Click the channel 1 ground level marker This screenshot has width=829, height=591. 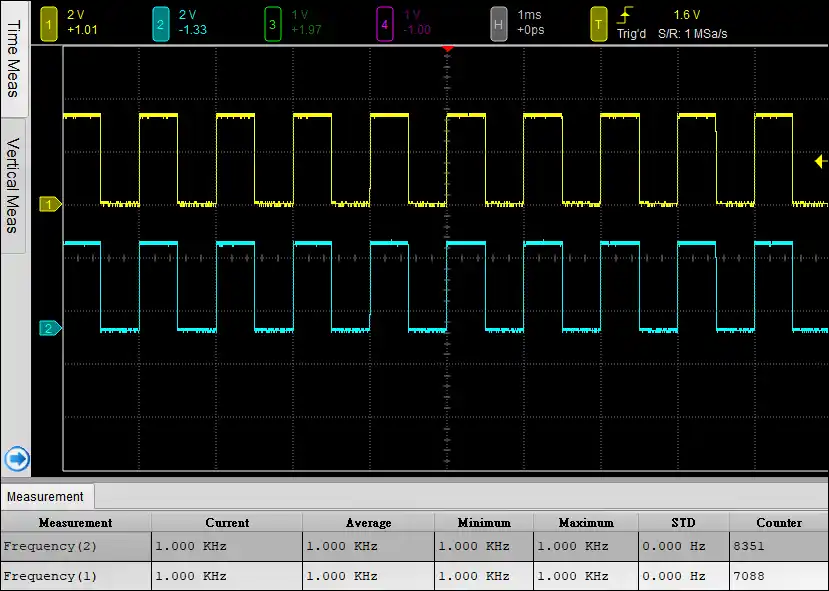(50, 204)
